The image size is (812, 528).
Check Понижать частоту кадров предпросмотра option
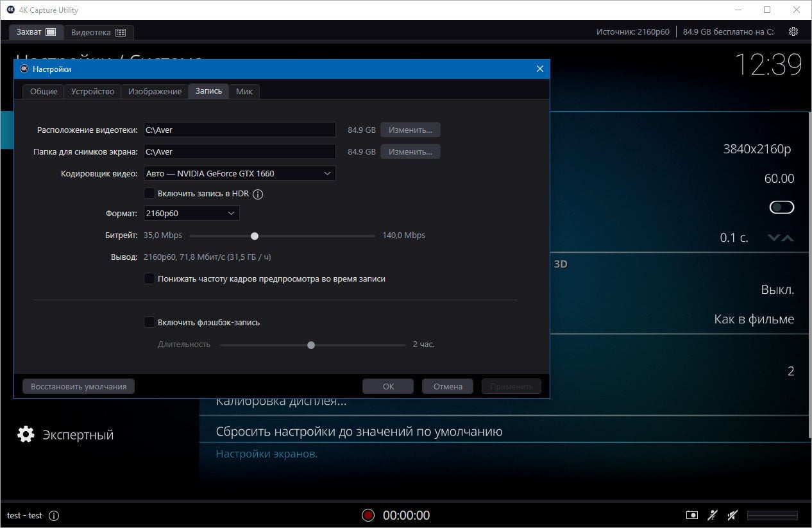[x=149, y=279]
